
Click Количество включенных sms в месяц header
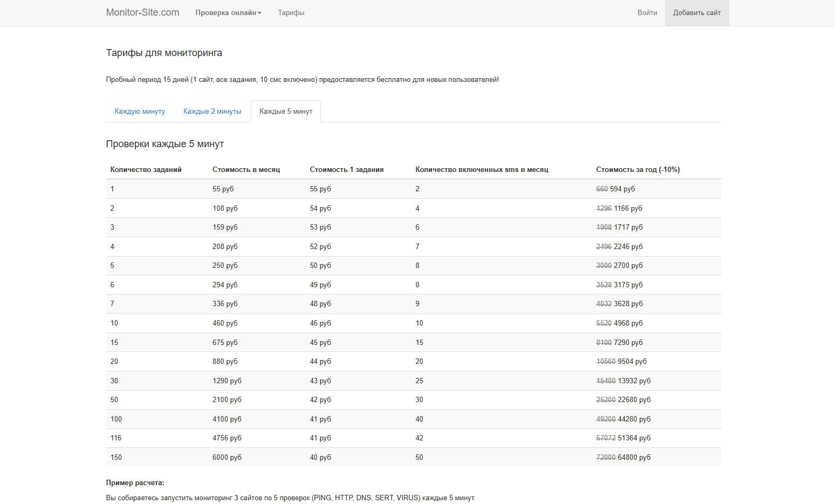pos(481,170)
